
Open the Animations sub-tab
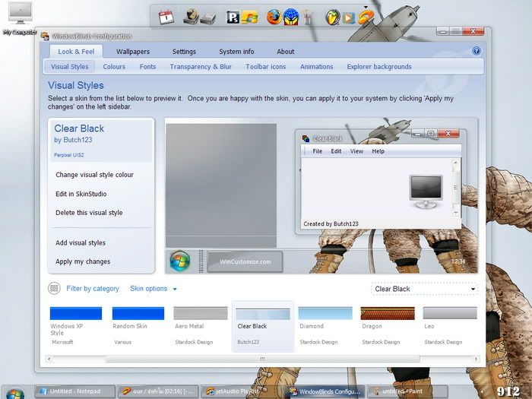pyautogui.click(x=316, y=67)
